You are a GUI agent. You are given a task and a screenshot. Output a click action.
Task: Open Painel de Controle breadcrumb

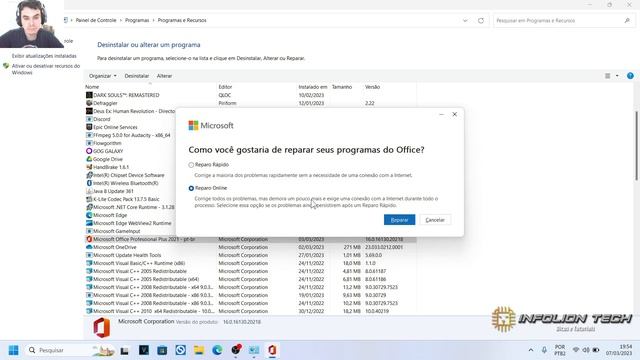[x=96, y=20]
